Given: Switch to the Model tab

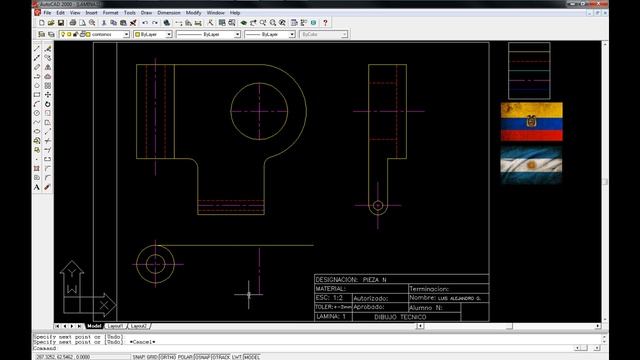Looking at the screenshot, I should (94, 326).
